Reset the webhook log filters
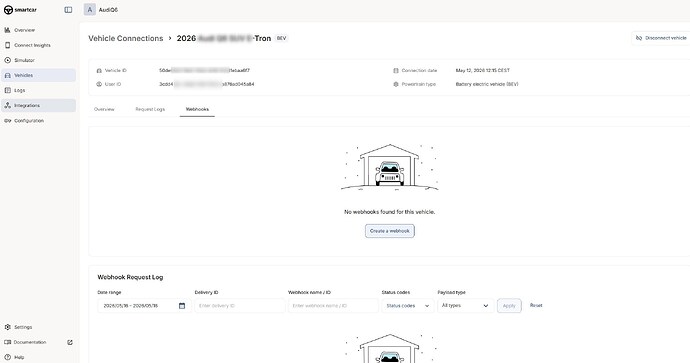 (536, 305)
